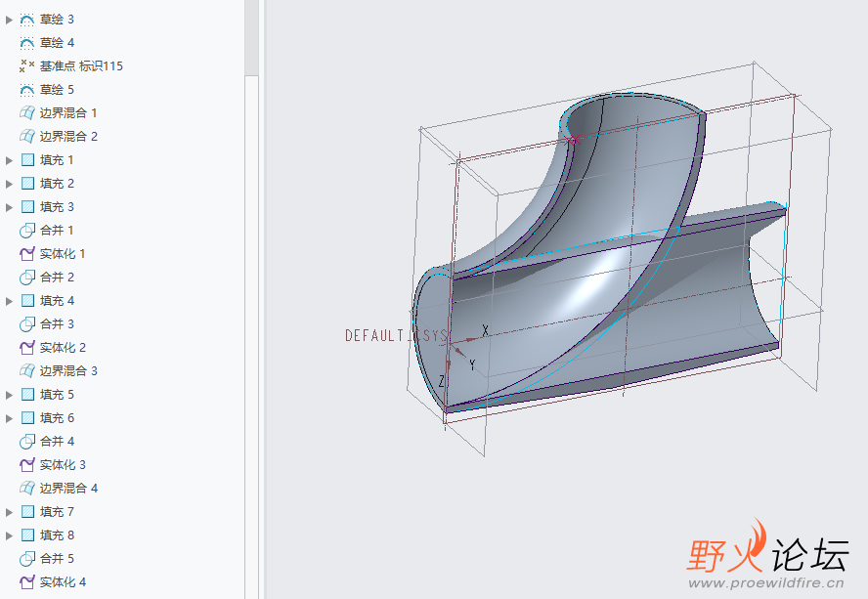This screenshot has height=599, width=868.
Task: Click the fill icon for 填充 8
Action: [x=27, y=535]
